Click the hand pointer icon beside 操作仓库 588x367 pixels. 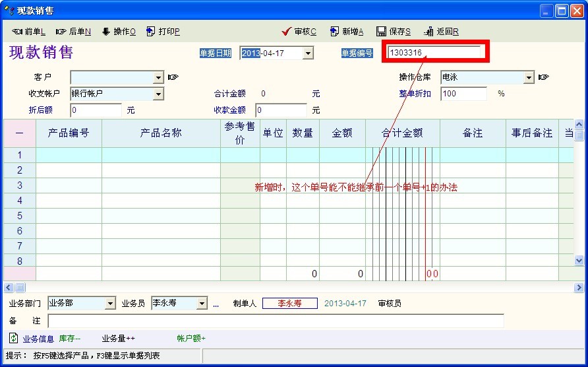tap(543, 77)
